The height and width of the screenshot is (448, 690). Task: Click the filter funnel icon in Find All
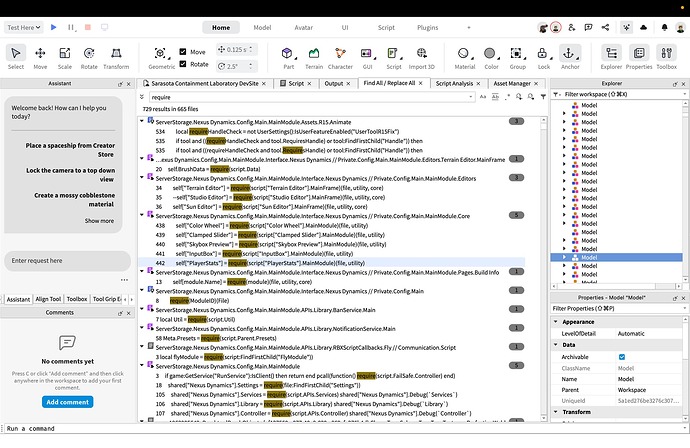click(543, 97)
